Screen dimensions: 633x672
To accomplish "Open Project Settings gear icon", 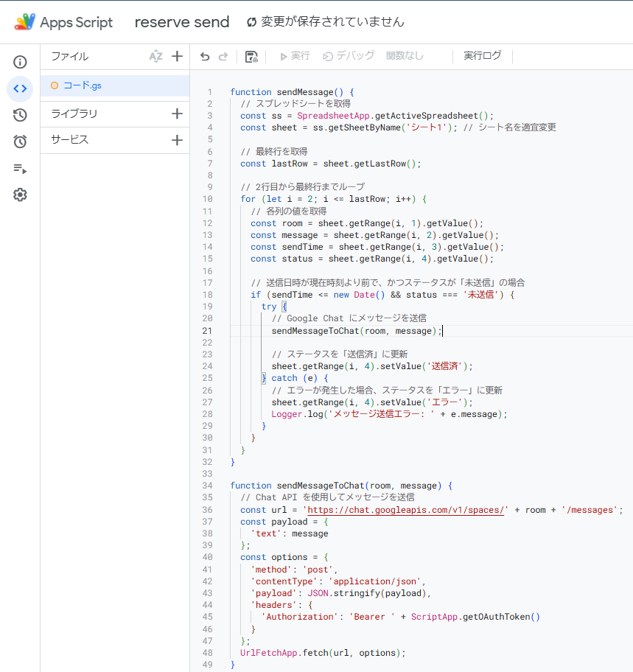I will 20,195.
